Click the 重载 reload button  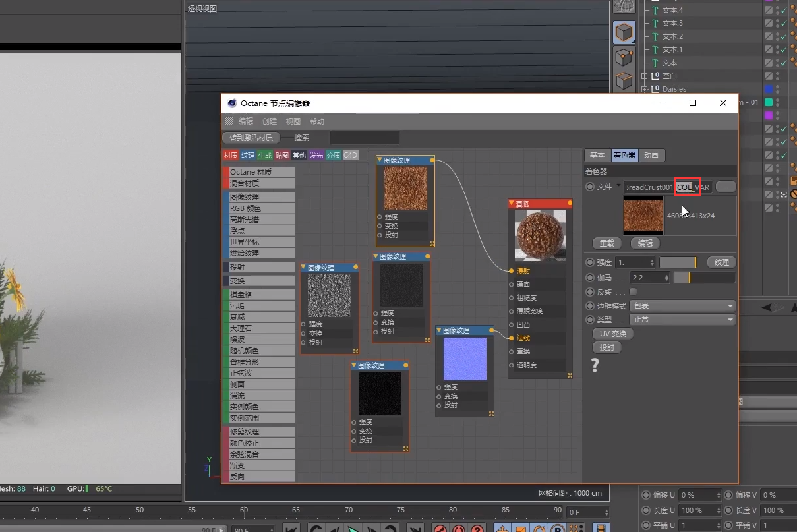click(x=607, y=243)
